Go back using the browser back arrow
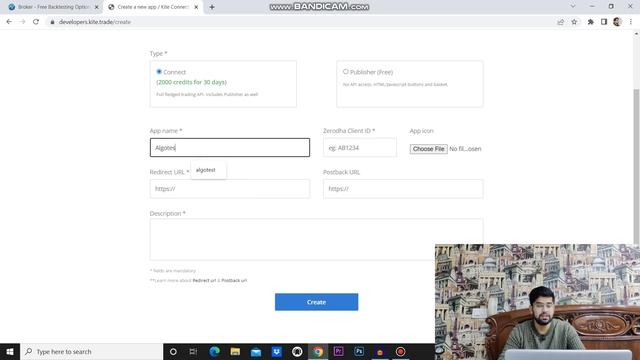Image resolution: width=640 pixels, height=360 pixels. (x=9, y=22)
